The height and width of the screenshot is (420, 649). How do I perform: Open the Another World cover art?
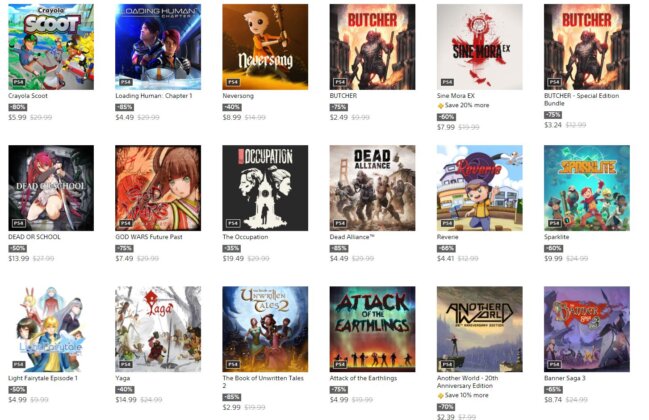point(479,329)
